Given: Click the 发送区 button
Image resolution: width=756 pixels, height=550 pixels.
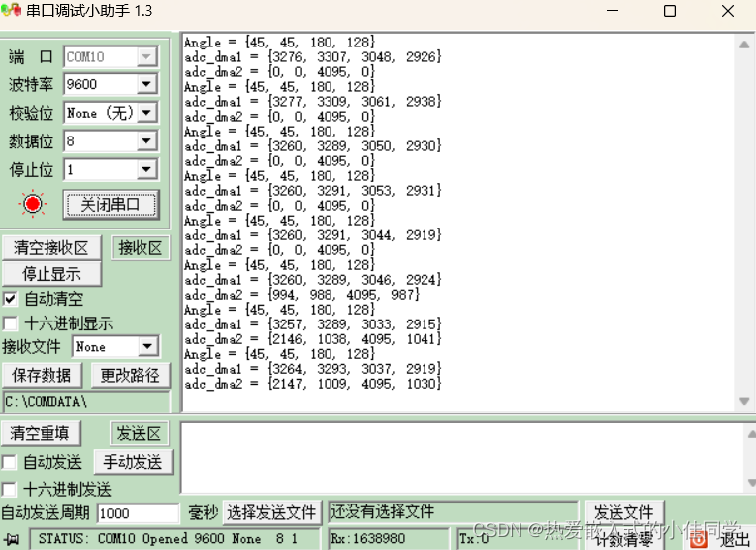Looking at the screenshot, I should [139, 433].
